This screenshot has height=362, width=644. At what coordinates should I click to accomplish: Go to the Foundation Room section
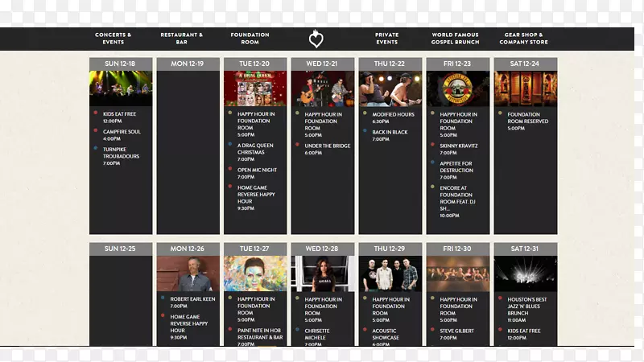250,39
